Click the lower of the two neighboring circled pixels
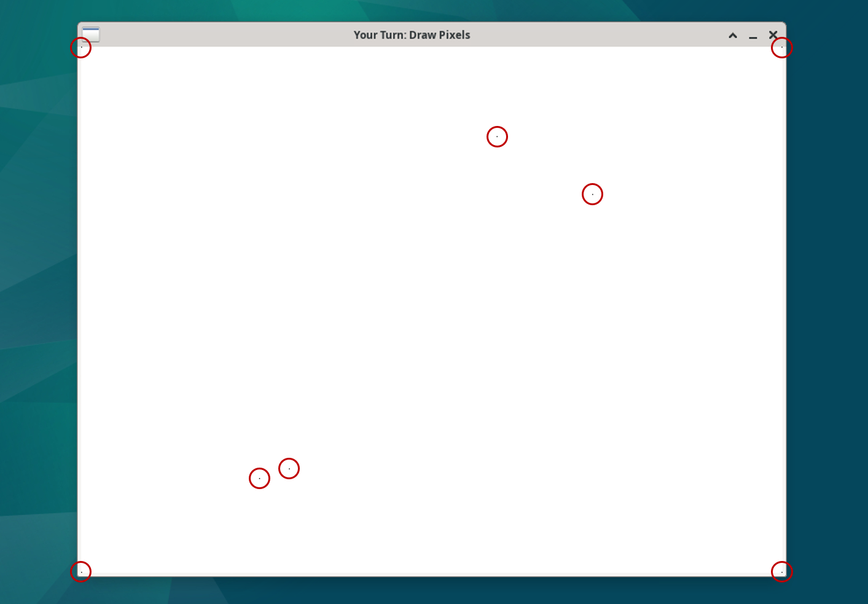The height and width of the screenshot is (604, 868). pyautogui.click(x=259, y=478)
